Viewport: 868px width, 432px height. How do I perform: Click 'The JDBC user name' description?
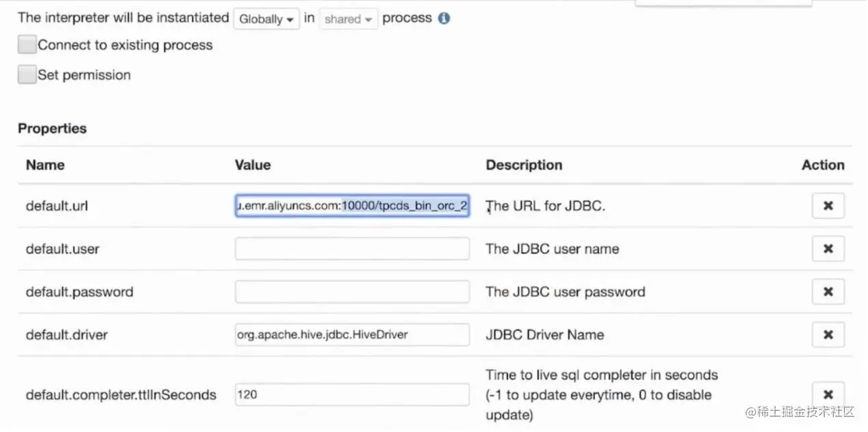click(x=552, y=249)
